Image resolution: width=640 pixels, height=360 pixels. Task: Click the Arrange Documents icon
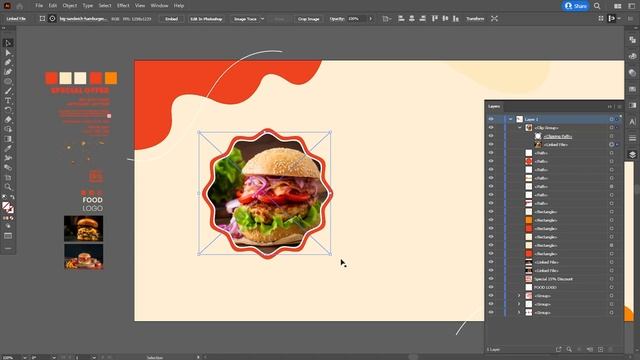point(618,6)
